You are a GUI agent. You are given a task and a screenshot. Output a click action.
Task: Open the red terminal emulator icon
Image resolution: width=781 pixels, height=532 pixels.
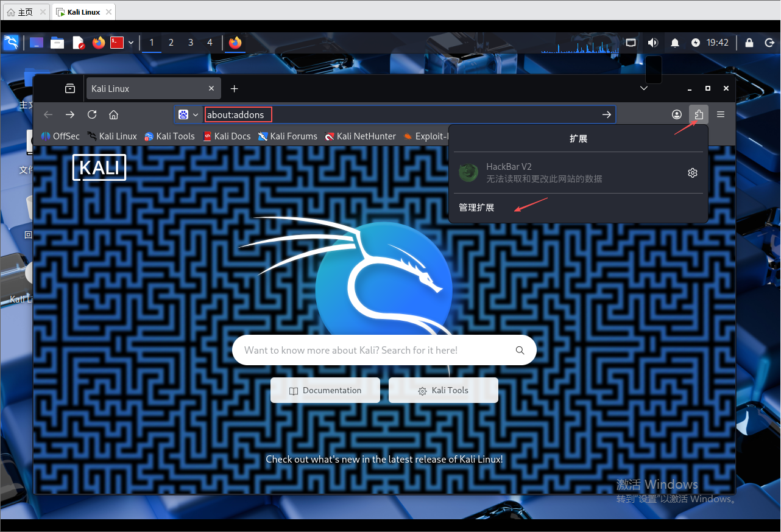pyautogui.click(x=117, y=43)
